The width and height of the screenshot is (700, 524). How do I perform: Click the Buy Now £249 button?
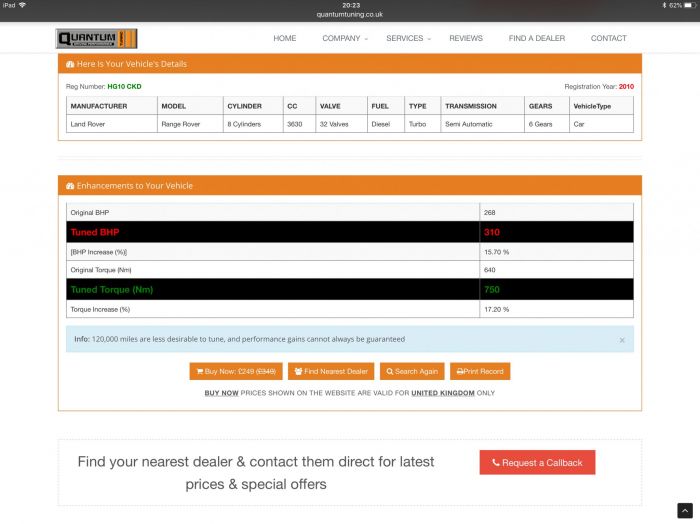coord(236,371)
